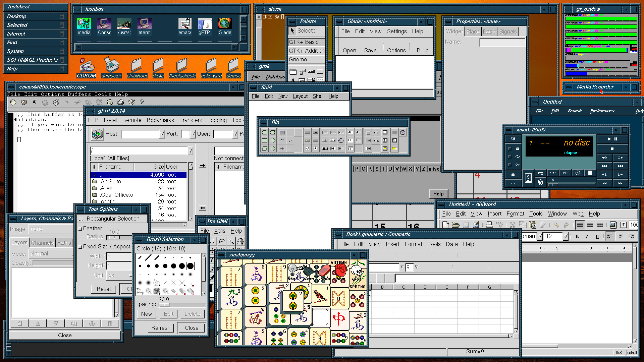The image size is (644, 362).
Task: Click the eject button in xmcd
Action: [x=513, y=175]
